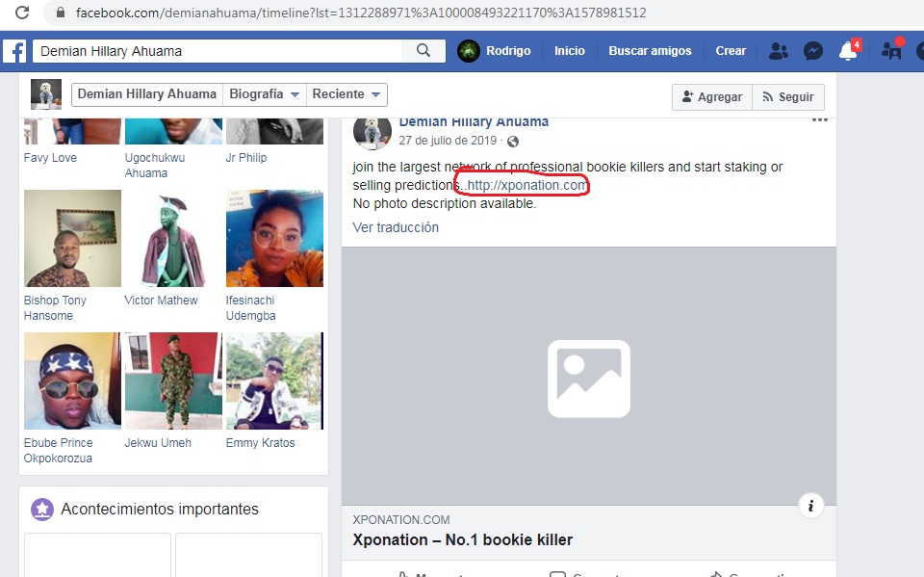Open Victor Mathew name link

point(161,301)
